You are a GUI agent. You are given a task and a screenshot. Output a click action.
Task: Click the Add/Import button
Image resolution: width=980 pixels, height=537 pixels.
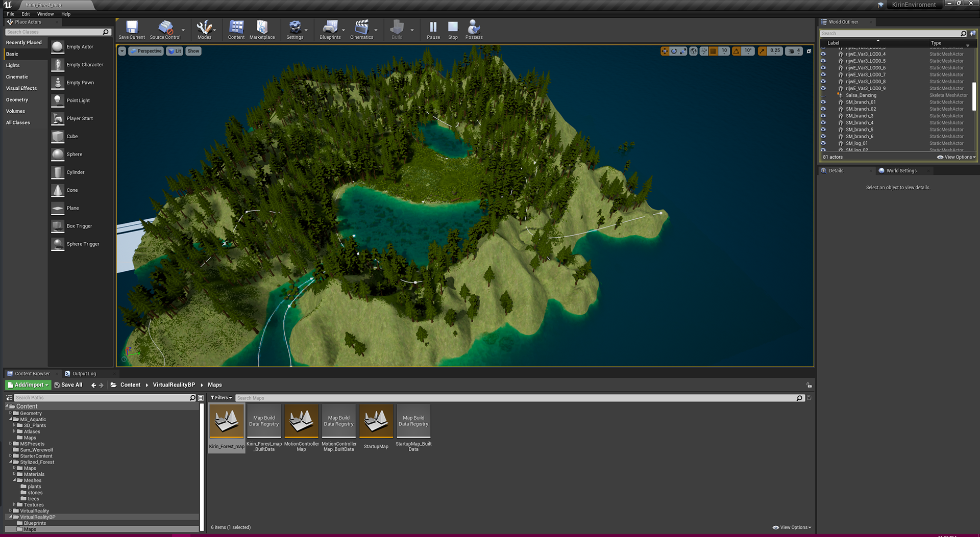click(x=28, y=385)
